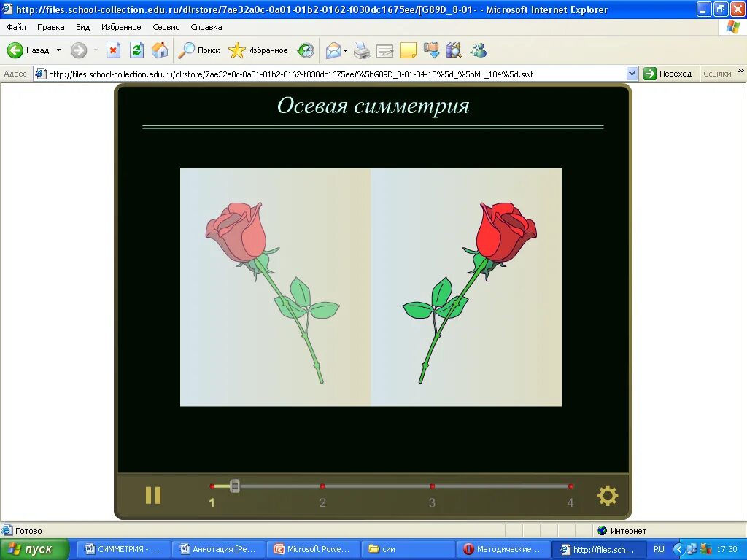Open the Вид menu
Image resolution: width=747 pixels, height=560 pixels.
(x=82, y=27)
